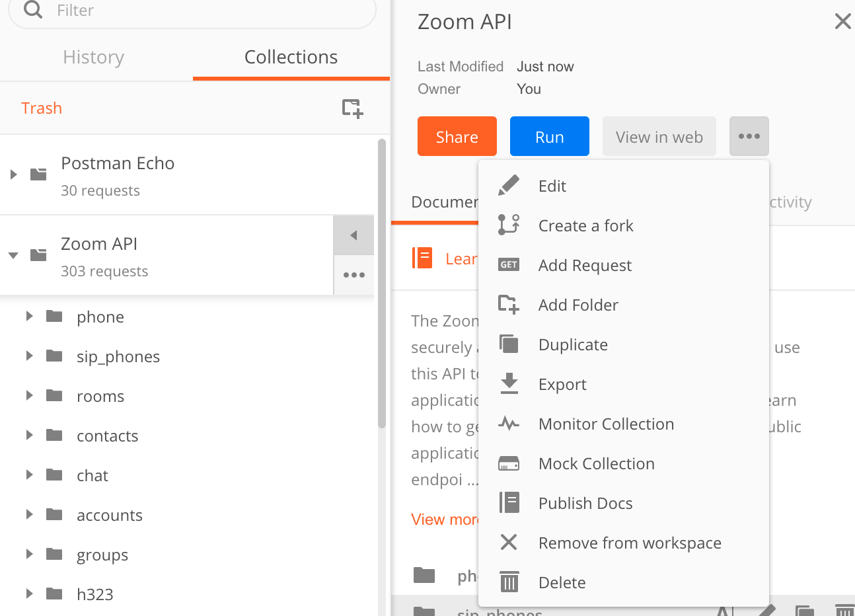855x616 pixels.
Task: Click the View more link
Action: click(x=444, y=520)
